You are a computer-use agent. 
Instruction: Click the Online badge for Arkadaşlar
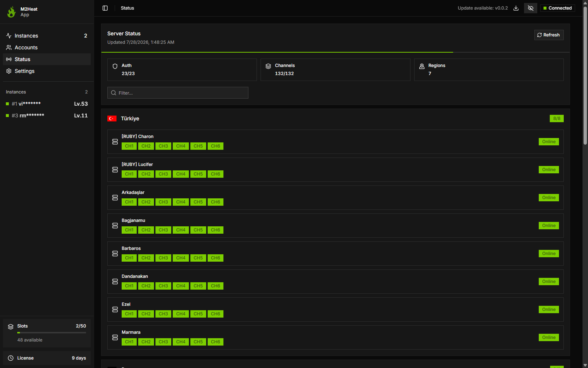pos(549,198)
